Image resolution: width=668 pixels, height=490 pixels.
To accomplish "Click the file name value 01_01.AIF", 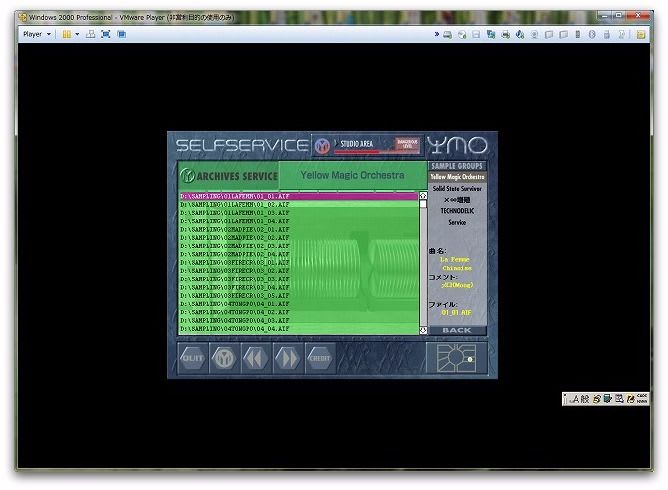I will 456,313.
